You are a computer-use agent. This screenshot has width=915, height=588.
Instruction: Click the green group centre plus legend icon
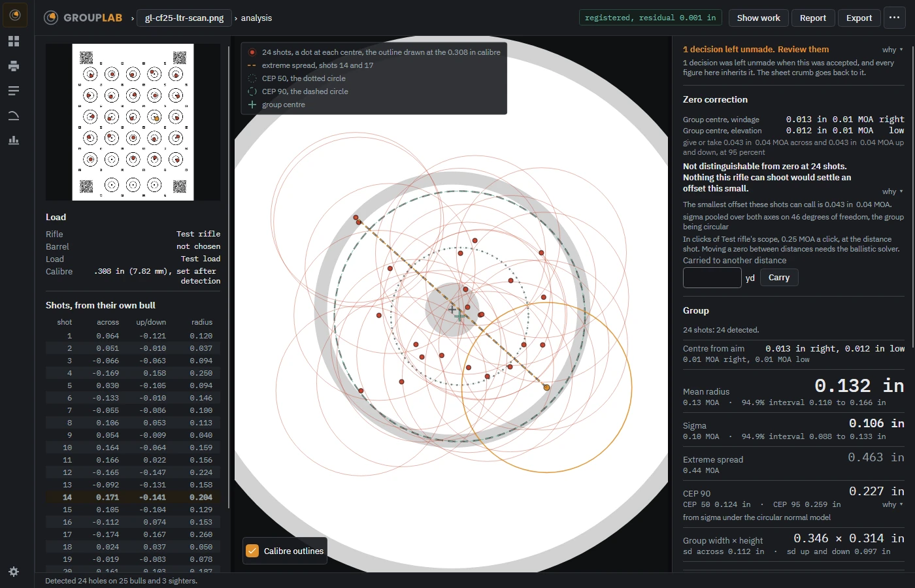pyautogui.click(x=252, y=105)
